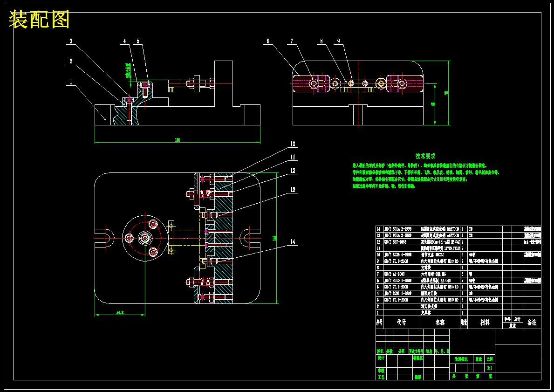The height and width of the screenshot is (392, 554).
Task: Click leader callout number 6 above front view
Action: [x=268, y=41]
